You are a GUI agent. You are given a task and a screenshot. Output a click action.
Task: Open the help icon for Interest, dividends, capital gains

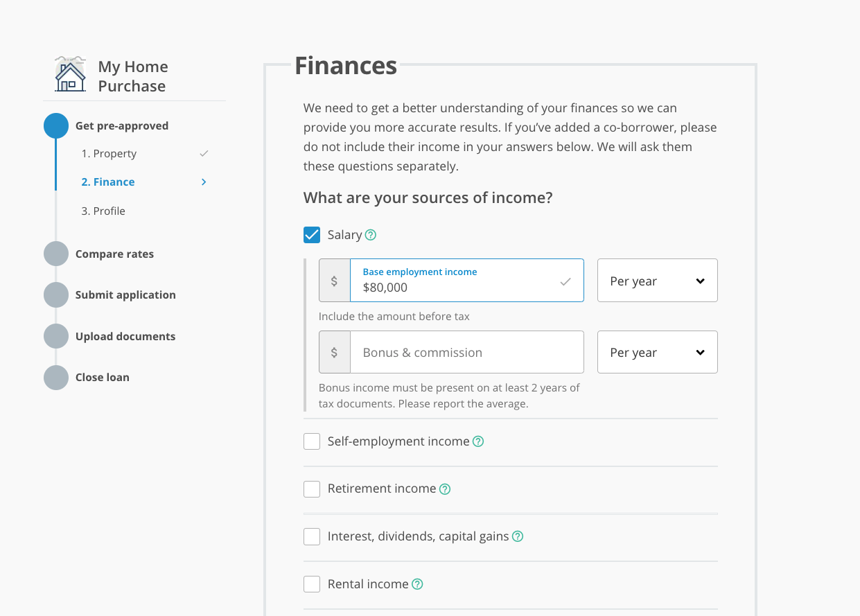pos(518,536)
